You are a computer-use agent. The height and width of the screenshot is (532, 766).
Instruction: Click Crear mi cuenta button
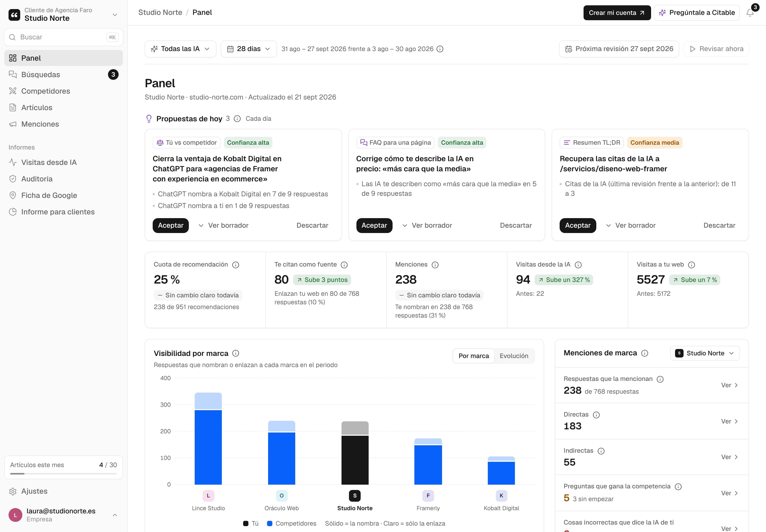pos(617,13)
